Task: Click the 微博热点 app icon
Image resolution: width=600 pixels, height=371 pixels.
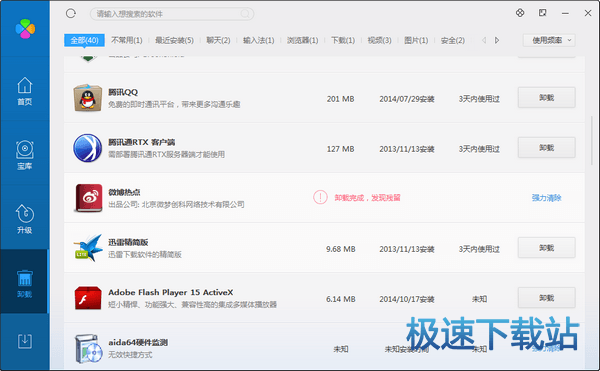Action: [88, 198]
